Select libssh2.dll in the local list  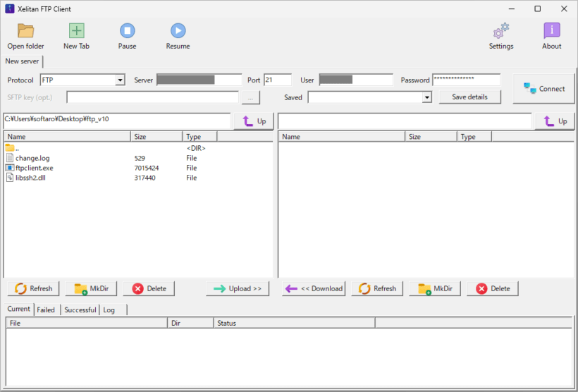tap(30, 178)
